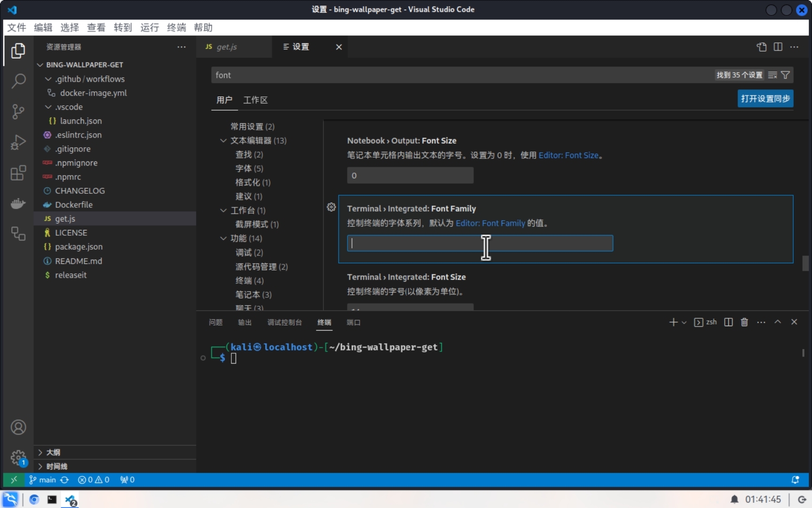Image resolution: width=812 pixels, height=508 pixels.
Task: Open the 终端 (Terminal) menu
Action: pos(176,27)
